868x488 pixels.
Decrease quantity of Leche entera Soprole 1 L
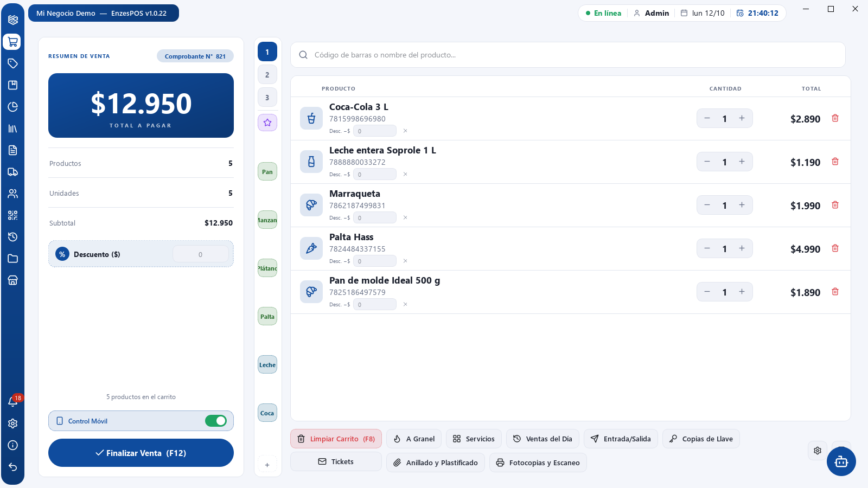(x=707, y=162)
